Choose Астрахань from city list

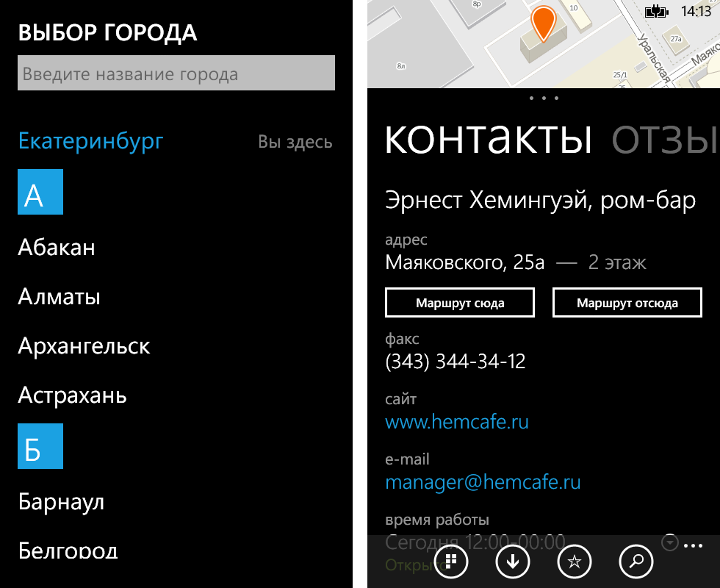click(x=73, y=395)
